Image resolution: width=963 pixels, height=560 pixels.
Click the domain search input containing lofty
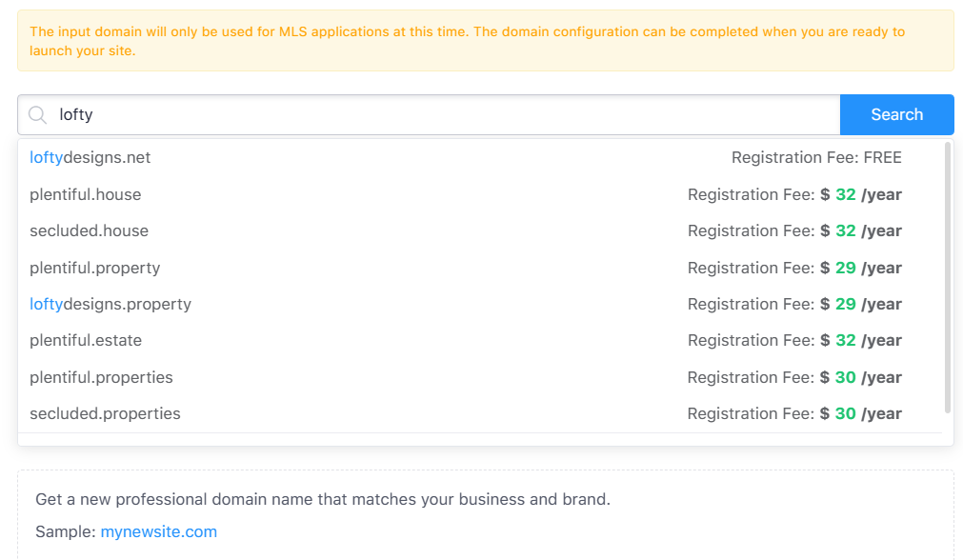coord(429,115)
